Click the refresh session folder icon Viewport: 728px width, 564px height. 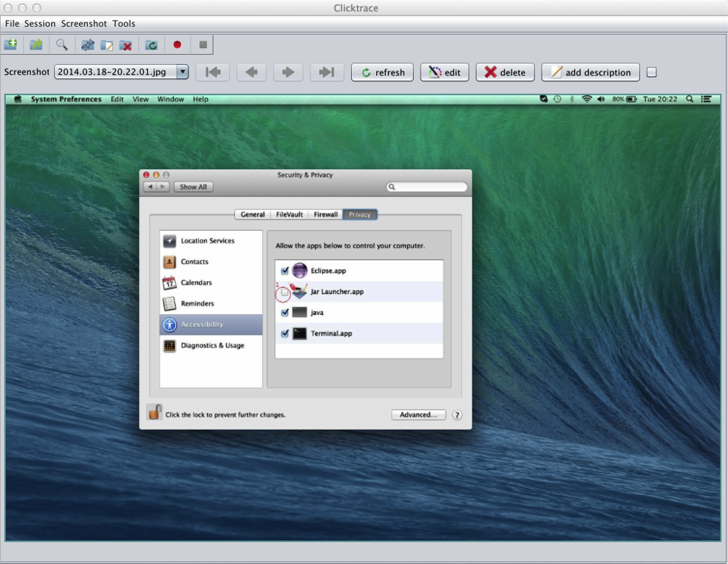152,44
